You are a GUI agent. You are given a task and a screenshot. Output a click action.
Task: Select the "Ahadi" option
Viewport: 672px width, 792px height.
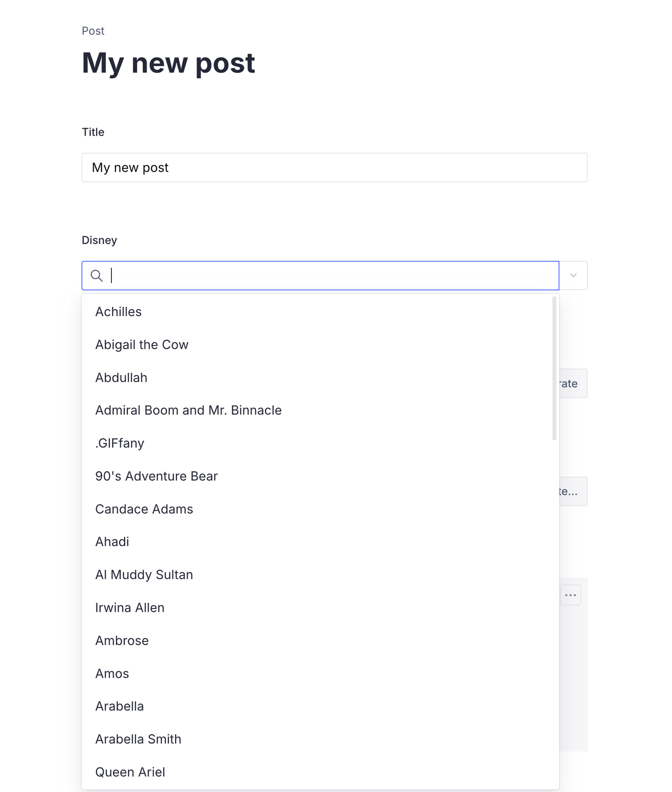click(112, 542)
